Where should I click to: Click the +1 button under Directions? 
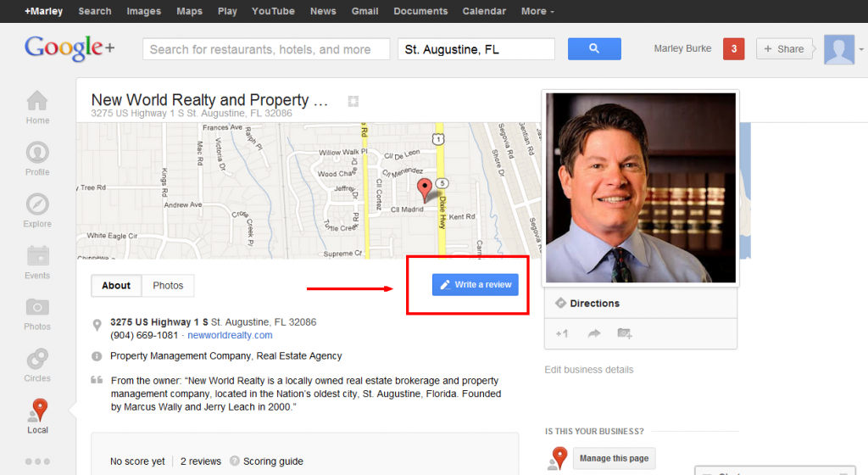[x=562, y=333]
